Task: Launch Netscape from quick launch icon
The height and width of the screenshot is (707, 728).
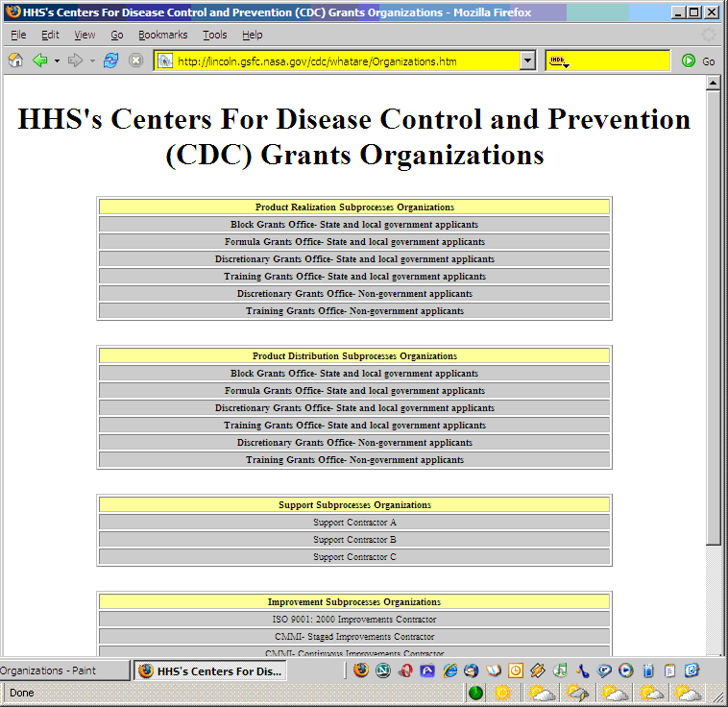Action: pos(383,670)
